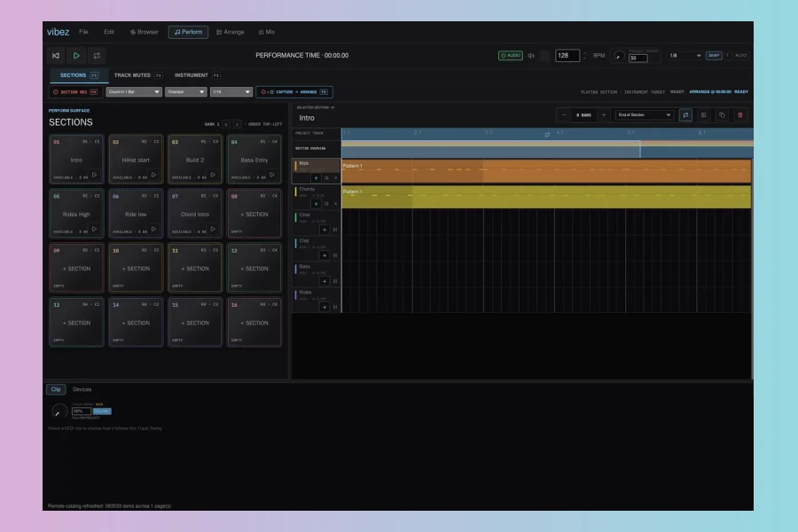
Task: Go to the previous section bank
Action: [x=226, y=124]
